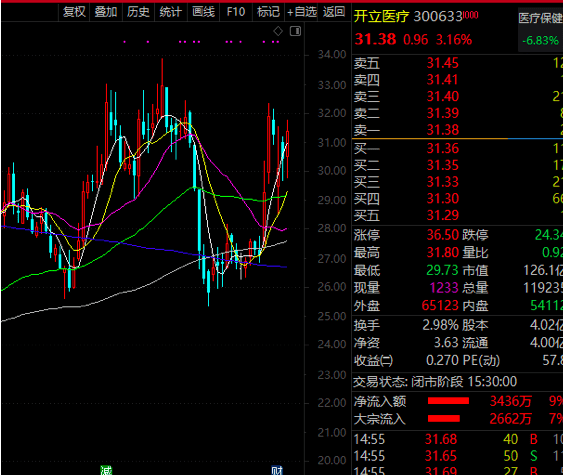Open the 复权 adjustment menu
Screen dimensions: 563x475
point(74,12)
